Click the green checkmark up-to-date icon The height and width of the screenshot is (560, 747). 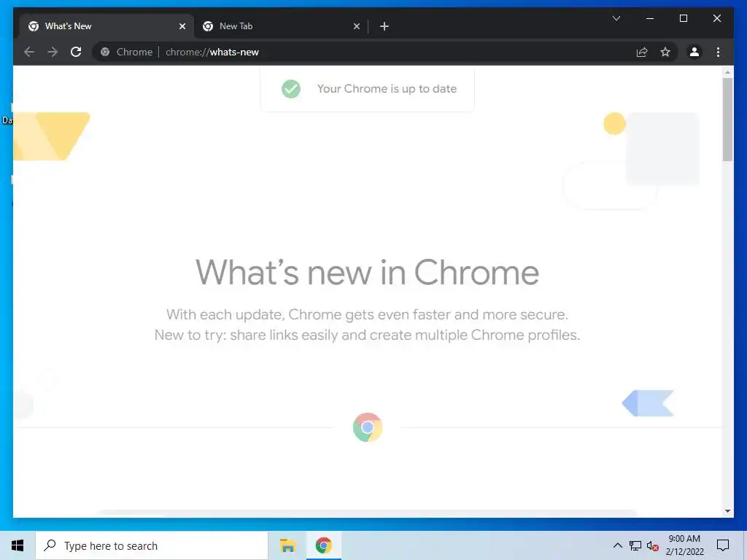tap(290, 88)
